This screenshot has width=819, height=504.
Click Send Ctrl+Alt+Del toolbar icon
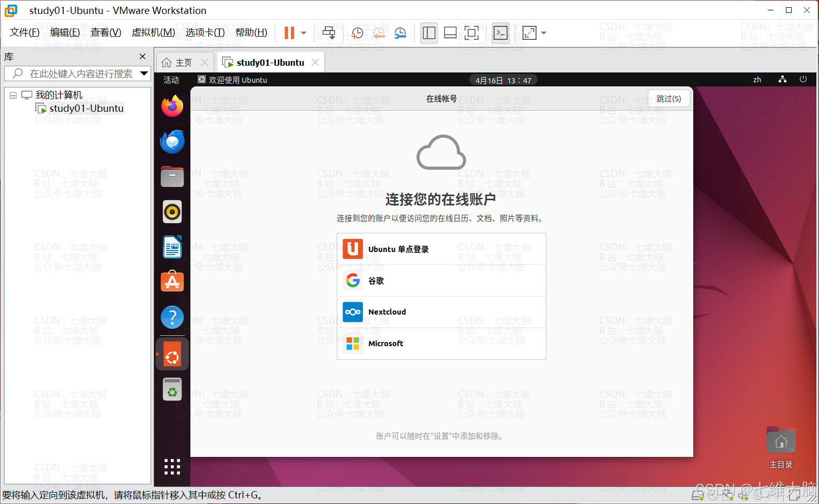click(329, 33)
